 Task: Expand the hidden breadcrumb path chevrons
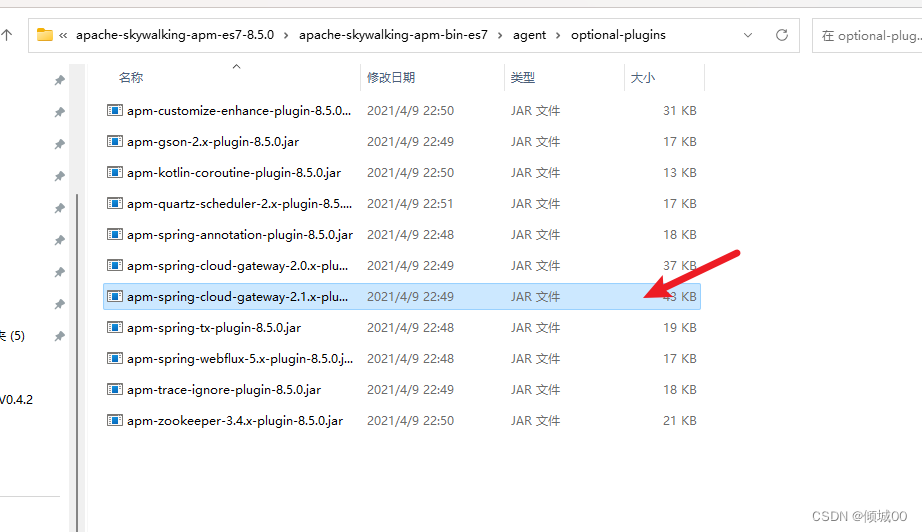pos(63,35)
